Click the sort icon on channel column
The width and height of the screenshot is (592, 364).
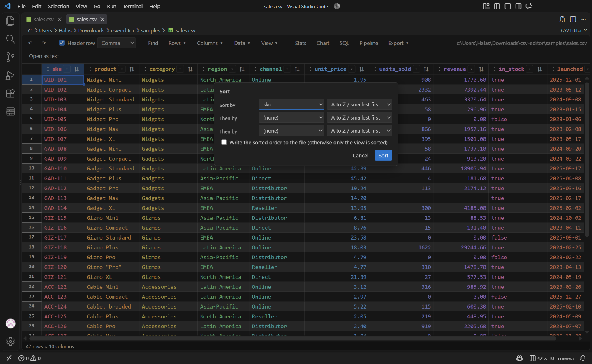[x=297, y=69]
